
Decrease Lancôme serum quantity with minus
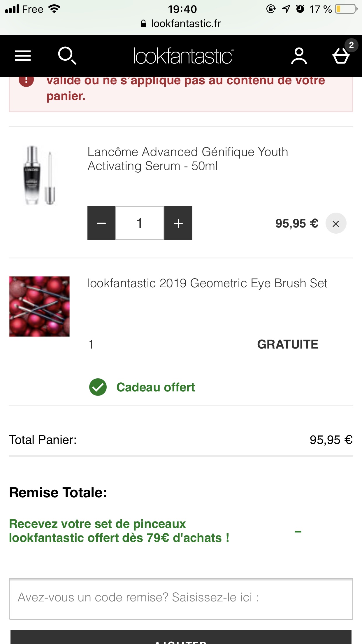(x=101, y=223)
